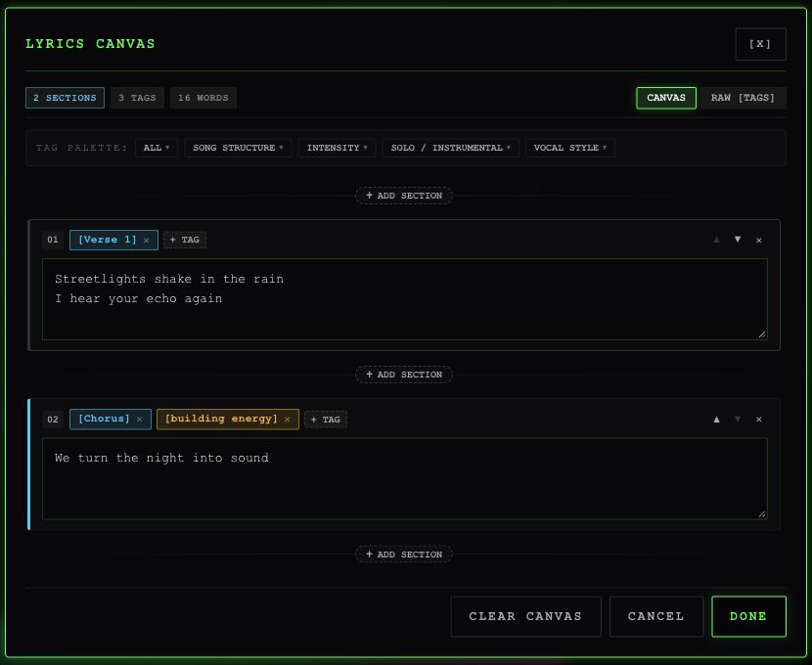Open the Vocal Style tag dropdown
The height and width of the screenshot is (665, 812).
[x=570, y=148]
